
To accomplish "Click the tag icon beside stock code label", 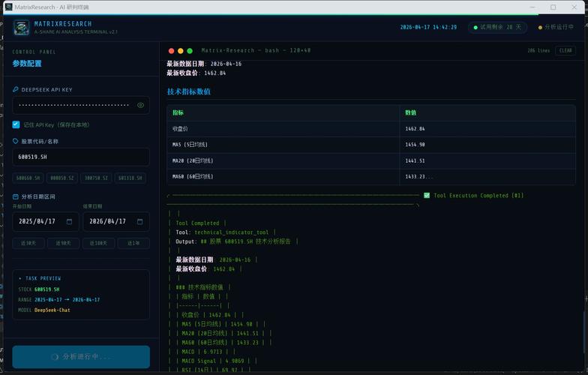I will (16, 141).
